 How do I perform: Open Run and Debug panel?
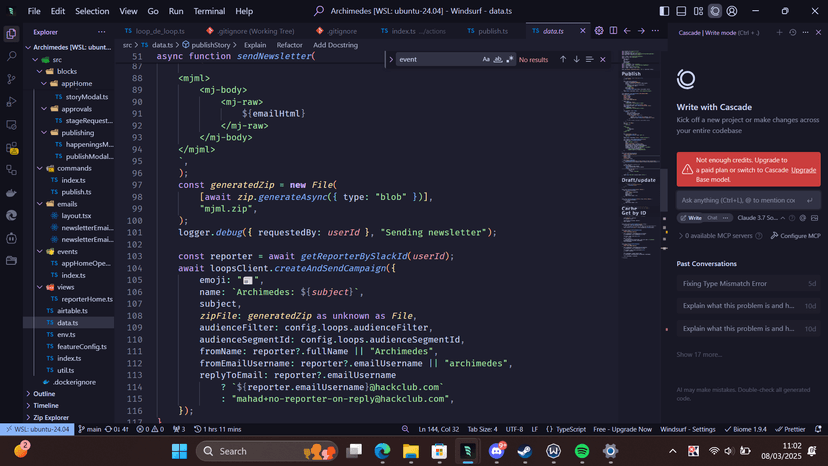tap(11, 102)
